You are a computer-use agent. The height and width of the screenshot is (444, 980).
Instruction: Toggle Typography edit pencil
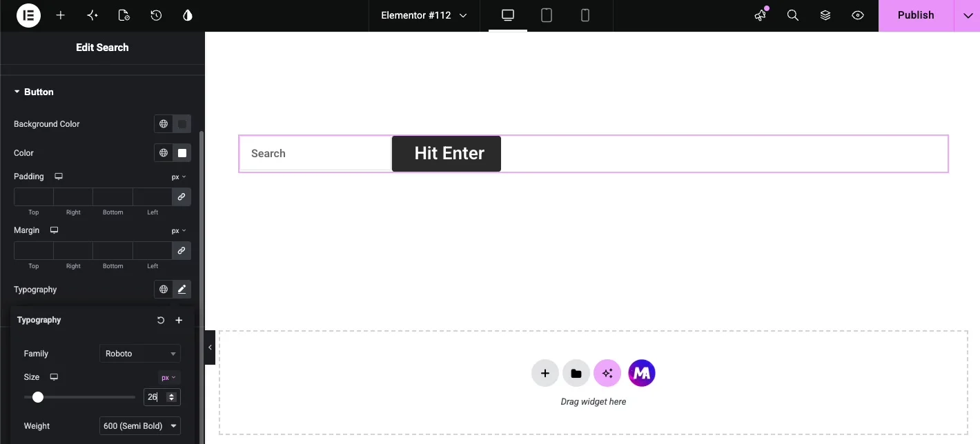pyautogui.click(x=182, y=290)
